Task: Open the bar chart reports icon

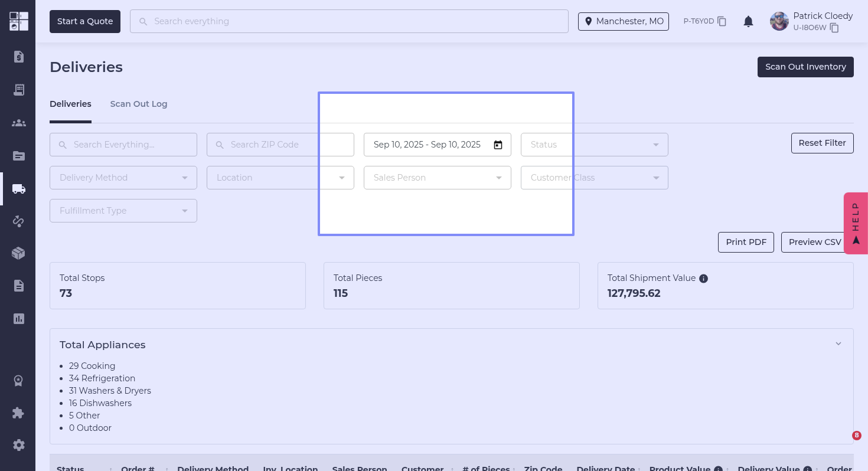Action: pos(18,319)
